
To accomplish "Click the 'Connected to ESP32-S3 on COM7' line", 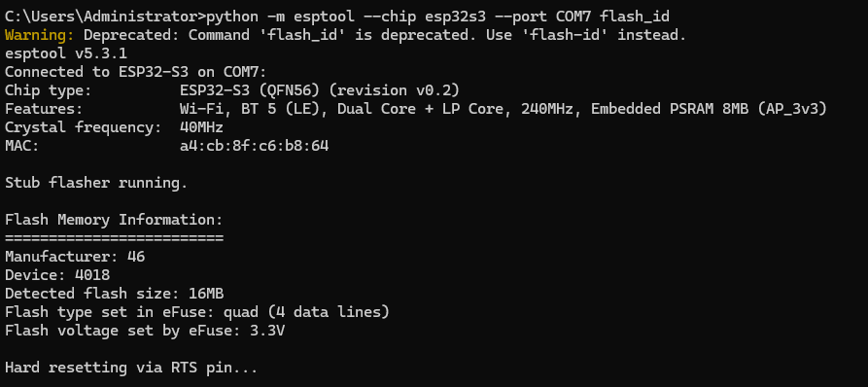I will [136, 72].
